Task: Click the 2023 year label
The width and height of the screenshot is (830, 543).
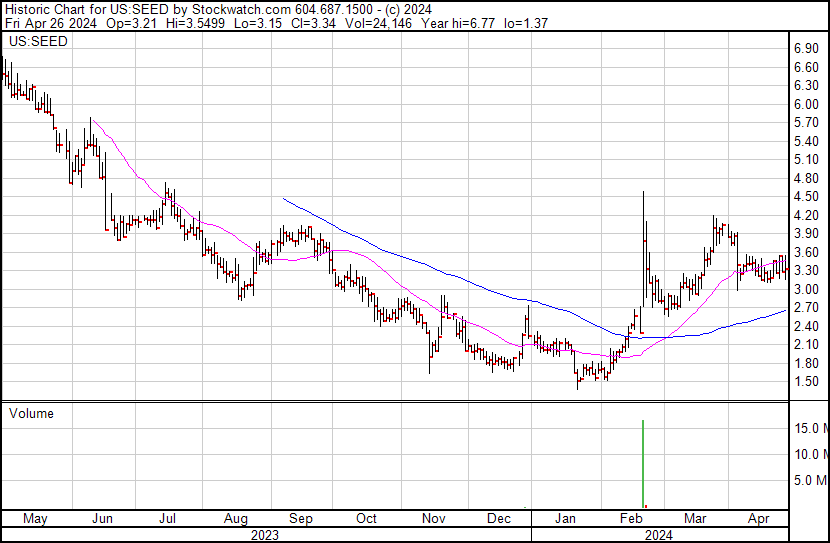Action: tap(264, 534)
